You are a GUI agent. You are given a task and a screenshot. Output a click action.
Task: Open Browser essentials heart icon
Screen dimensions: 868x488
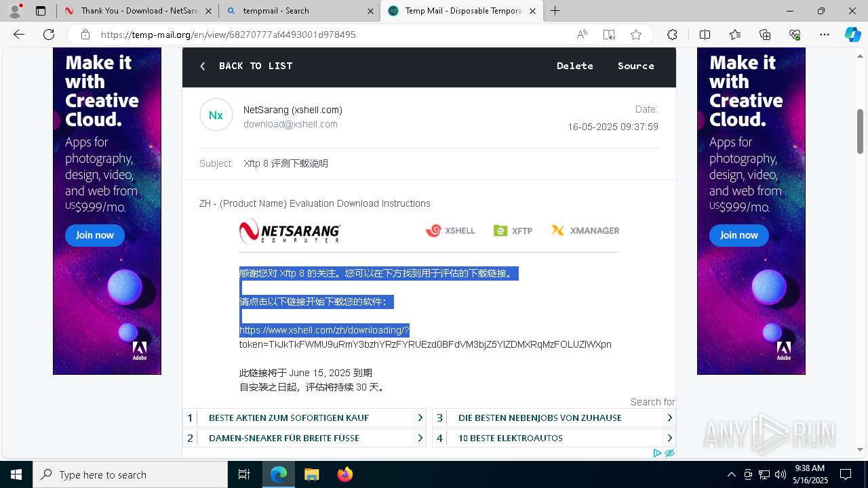pyautogui.click(x=795, y=35)
